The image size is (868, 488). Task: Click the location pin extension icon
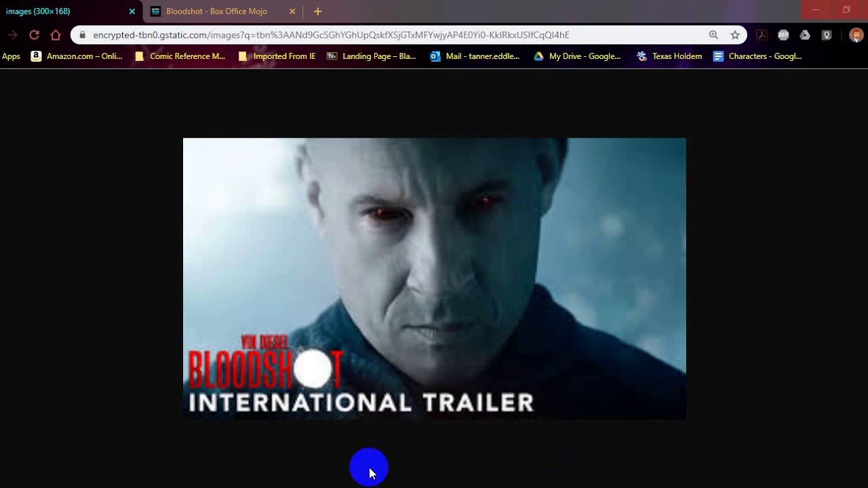[827, 35]
